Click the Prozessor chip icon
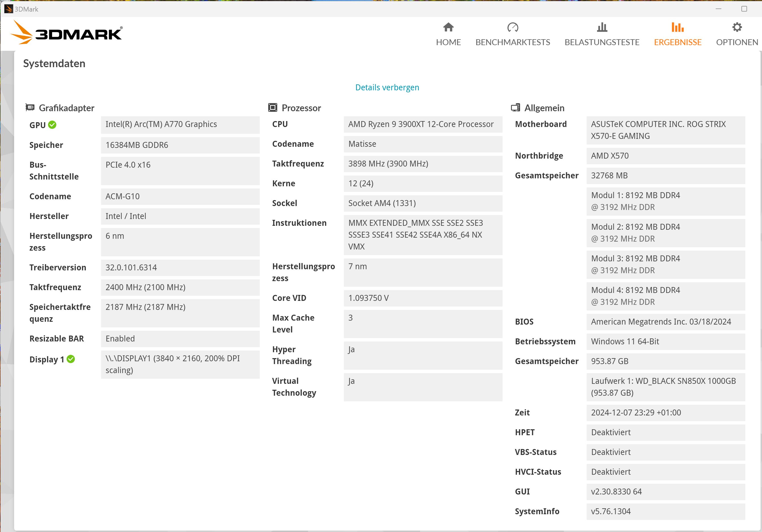762x532 pixels. point(272,108)
